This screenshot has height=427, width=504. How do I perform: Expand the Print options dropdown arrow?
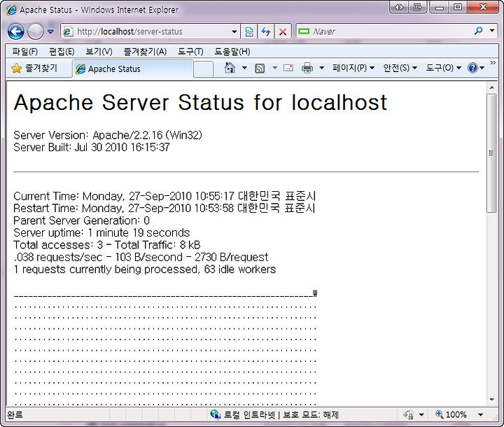pyautogui.click(x=321, y=68)
